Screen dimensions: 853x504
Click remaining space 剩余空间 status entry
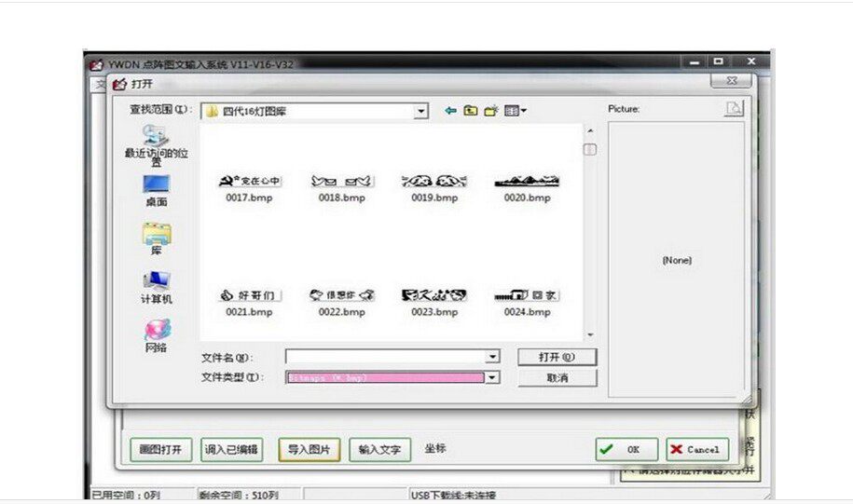tap(239, 496)
